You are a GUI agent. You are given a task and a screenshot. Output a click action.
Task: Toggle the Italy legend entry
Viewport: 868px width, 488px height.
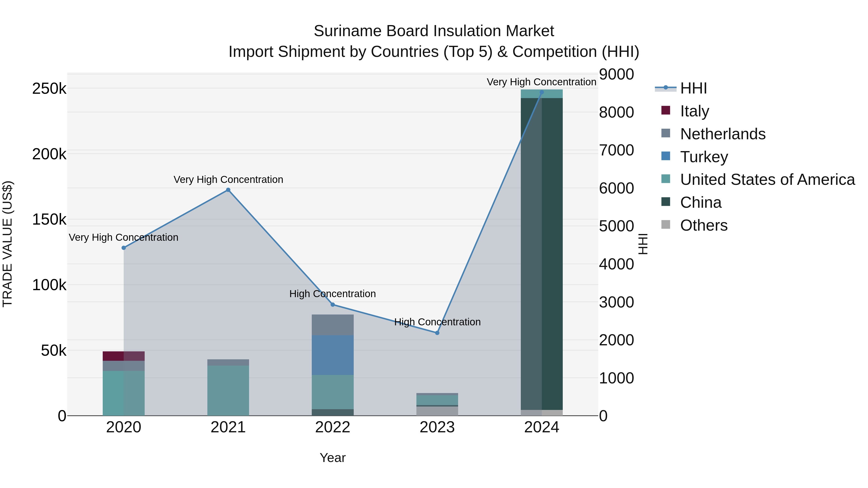click(685, 111)
